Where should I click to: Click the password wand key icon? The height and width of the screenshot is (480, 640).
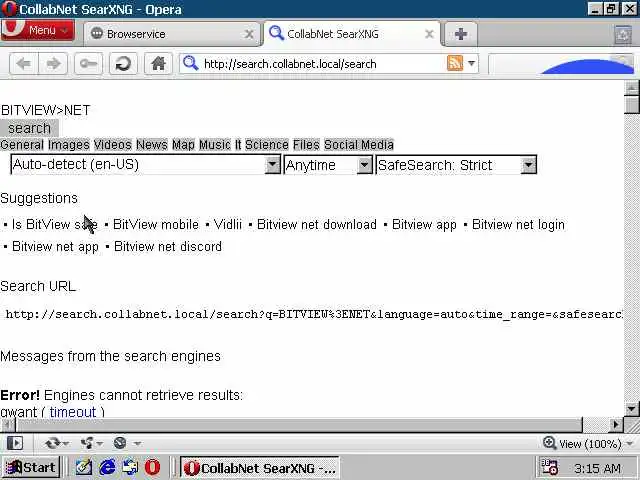pyautogui.click(x=88, y=64)
